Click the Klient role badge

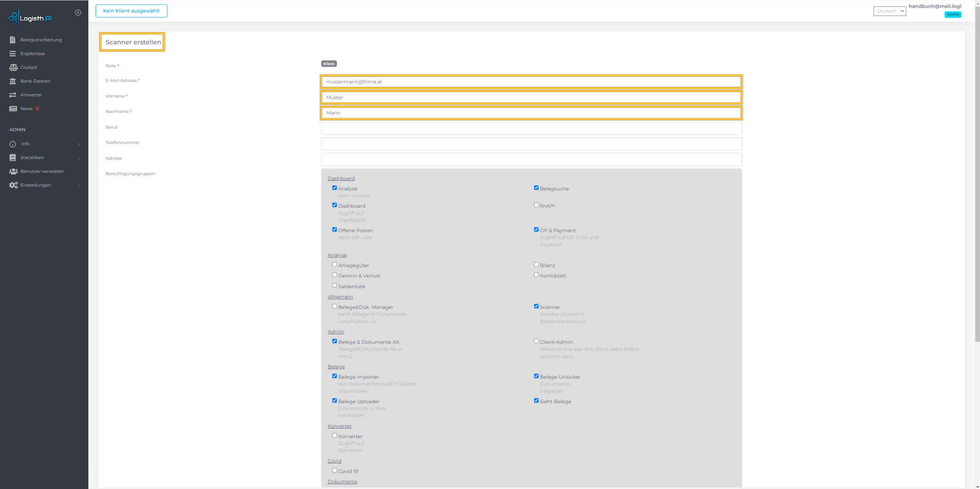(x=329, y=64)
